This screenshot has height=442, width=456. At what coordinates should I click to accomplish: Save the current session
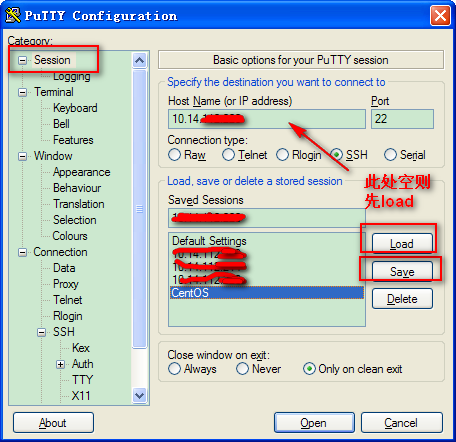pyautogui.click(x=402, y=271)
